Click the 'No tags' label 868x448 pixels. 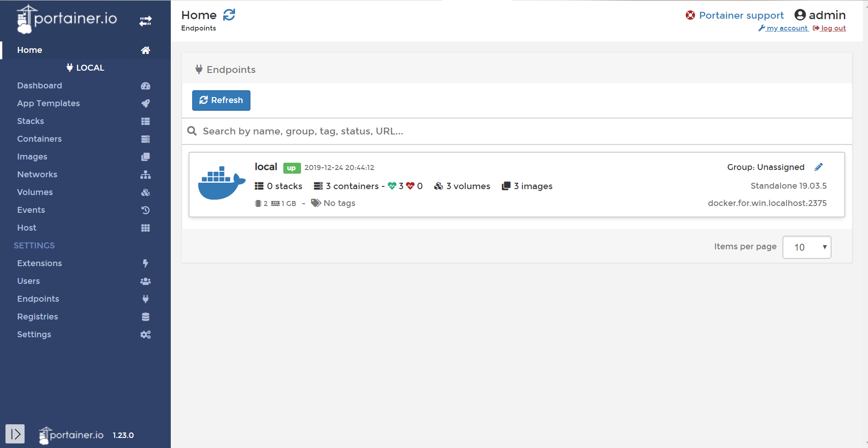pyautogui.click(x=339, y=203)
